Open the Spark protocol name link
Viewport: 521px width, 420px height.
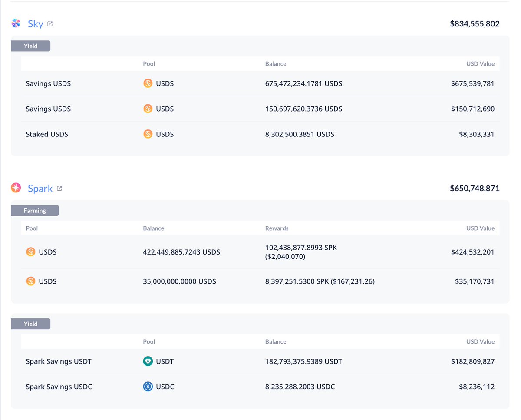[x=40, y=189]
